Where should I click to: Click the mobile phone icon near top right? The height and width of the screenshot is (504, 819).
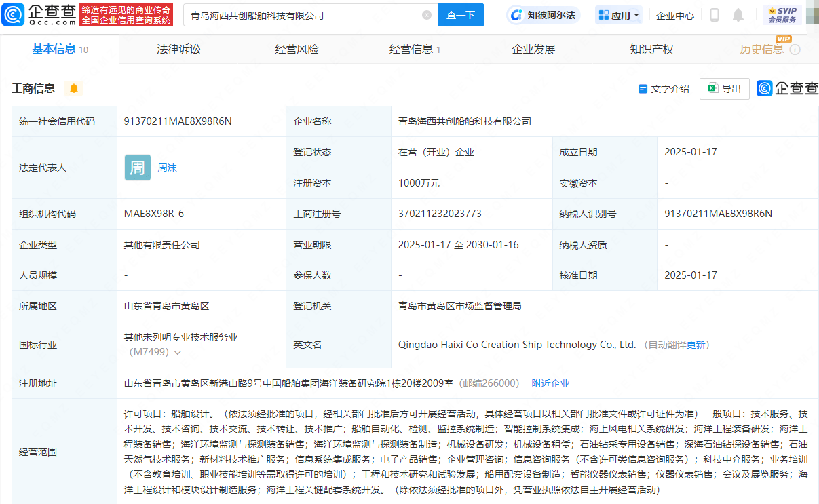[715, 14]
